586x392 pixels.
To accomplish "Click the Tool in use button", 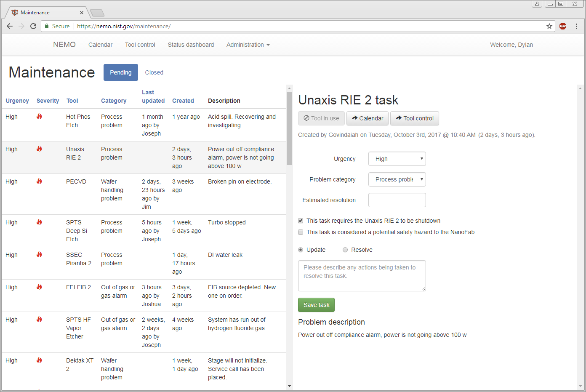I will tap(321, 118).
